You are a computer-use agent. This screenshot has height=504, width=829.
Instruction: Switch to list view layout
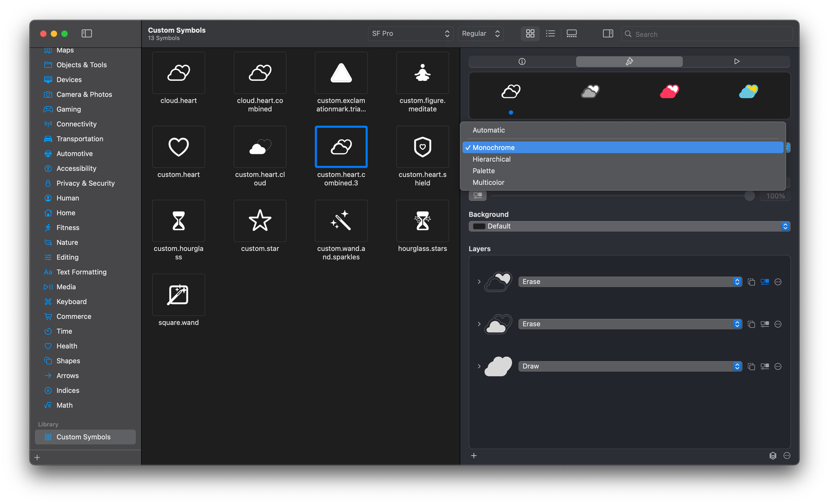550,33
